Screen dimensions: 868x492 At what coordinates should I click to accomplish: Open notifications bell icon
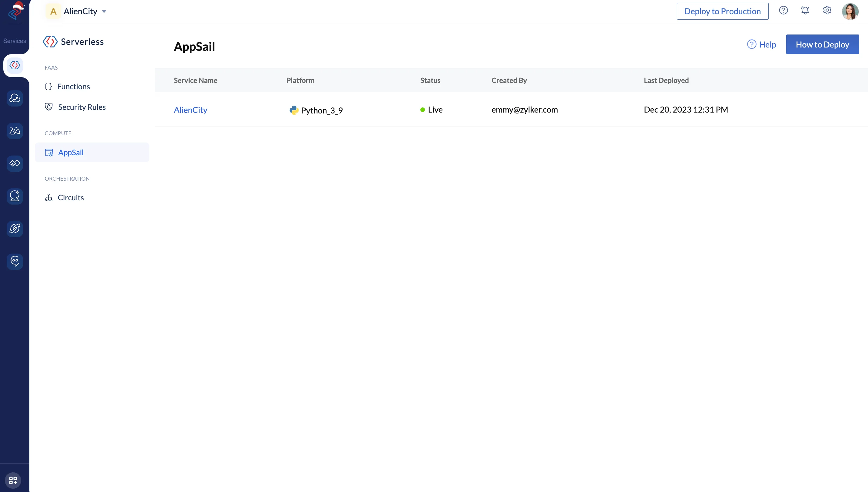(x=805, y=11)
